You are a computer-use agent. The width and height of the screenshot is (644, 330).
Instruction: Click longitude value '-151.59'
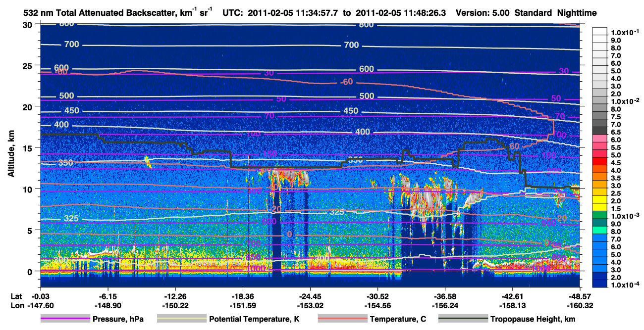(x=242, y=305)
